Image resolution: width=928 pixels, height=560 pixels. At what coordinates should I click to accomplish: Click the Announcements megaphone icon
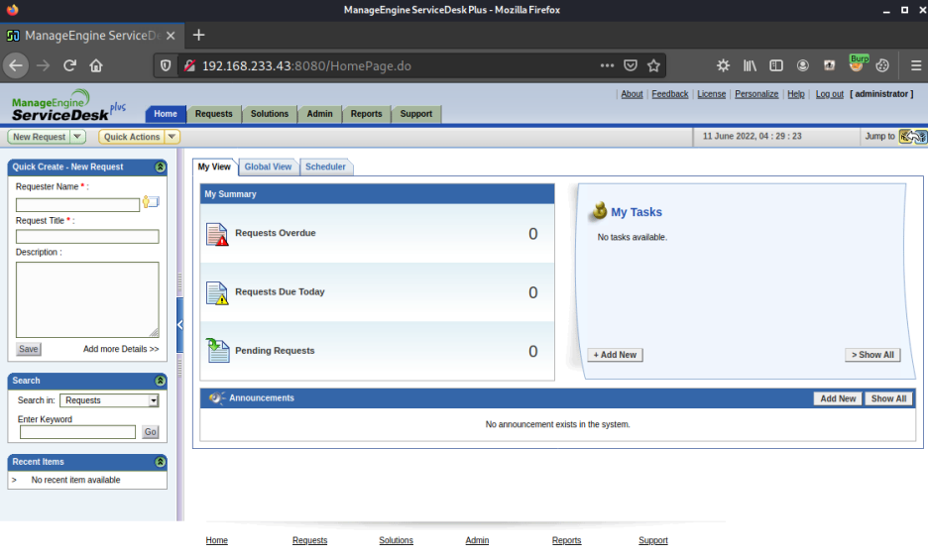[x=216, y=398]
